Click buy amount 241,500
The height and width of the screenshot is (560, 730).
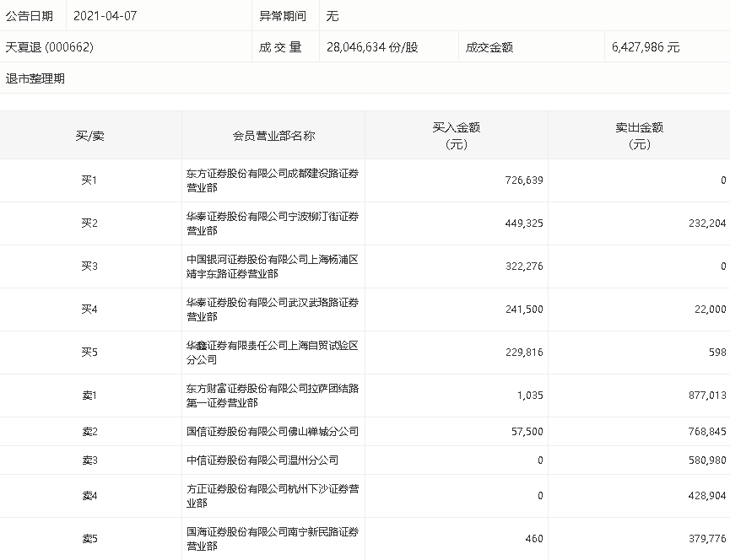(524, 310)
